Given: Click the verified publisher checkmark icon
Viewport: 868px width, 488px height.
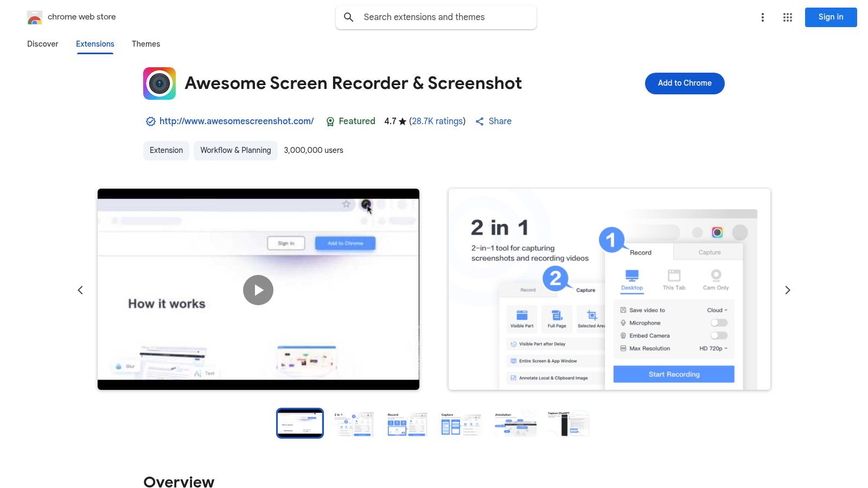Looking at the screenshot, I should tap(150, 121).
